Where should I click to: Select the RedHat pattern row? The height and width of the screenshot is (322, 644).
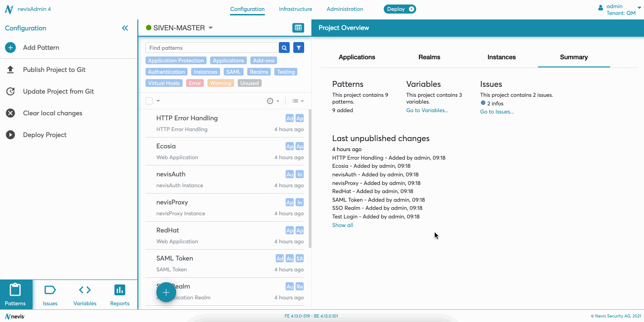pyautogui.click(x=225, y=236)
